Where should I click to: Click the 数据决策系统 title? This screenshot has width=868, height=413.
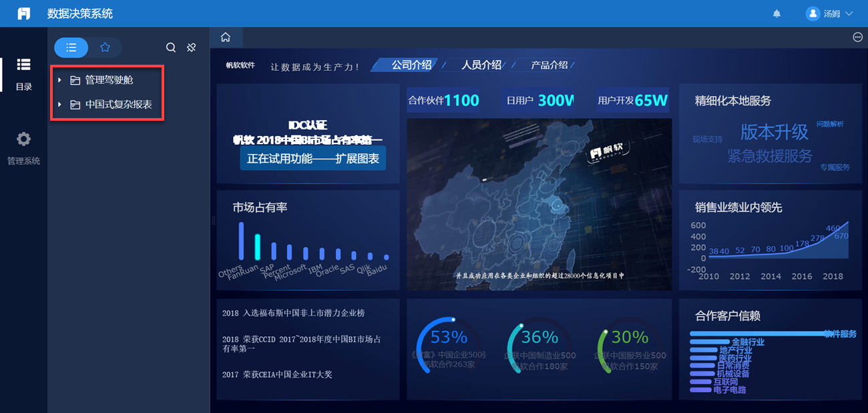80,13
